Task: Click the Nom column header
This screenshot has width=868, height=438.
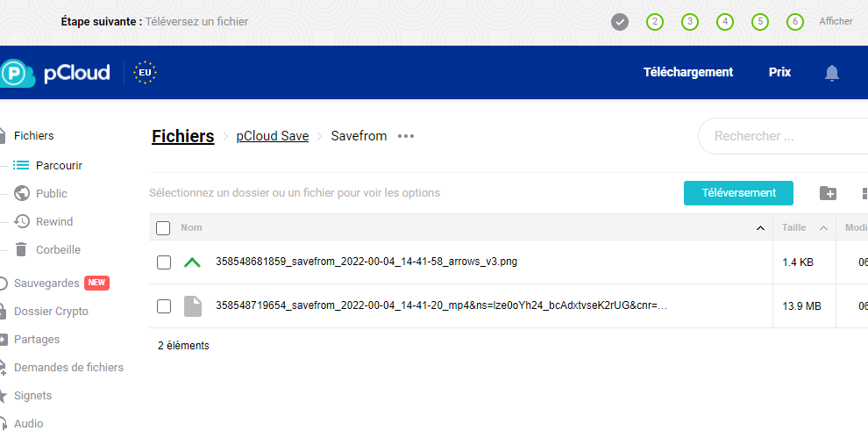Action: [x=191, y=227]
